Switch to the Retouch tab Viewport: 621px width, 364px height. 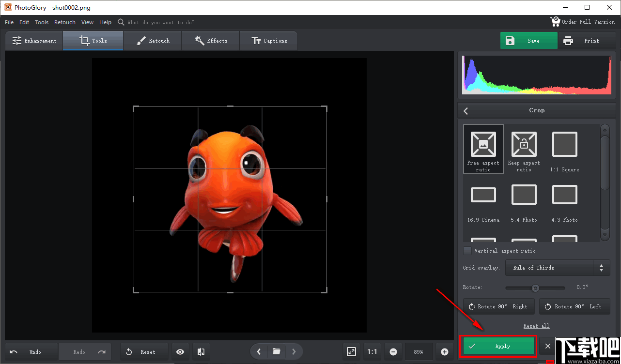(153, 41)
